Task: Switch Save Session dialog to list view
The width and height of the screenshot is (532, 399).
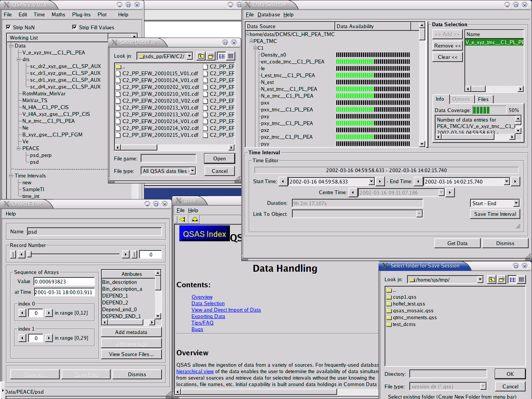Action: [513, 280]
